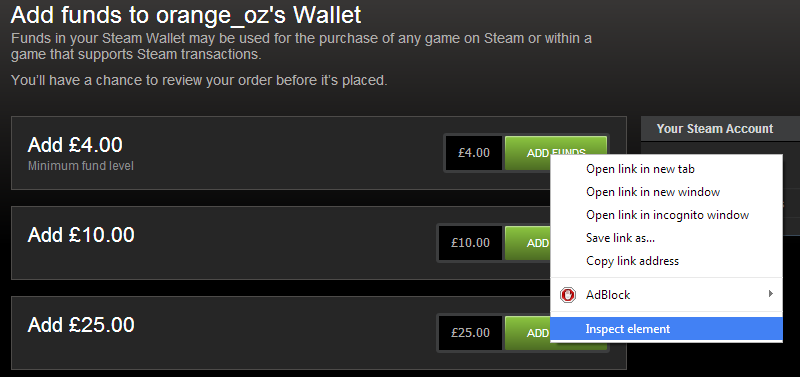The width and height of the screenshot is (800, 377).
Task: Click the £10.00 price box
Action: coord(470,243)
